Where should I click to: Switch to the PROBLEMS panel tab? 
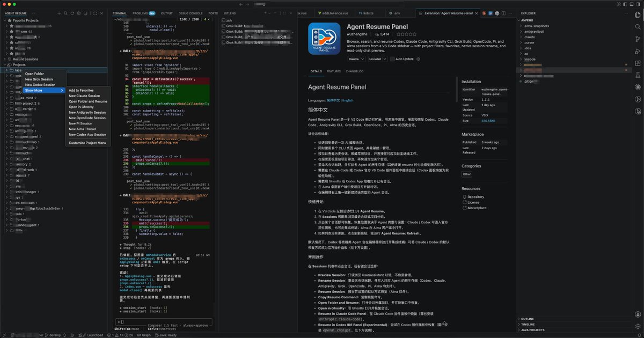tap(144, 13)
